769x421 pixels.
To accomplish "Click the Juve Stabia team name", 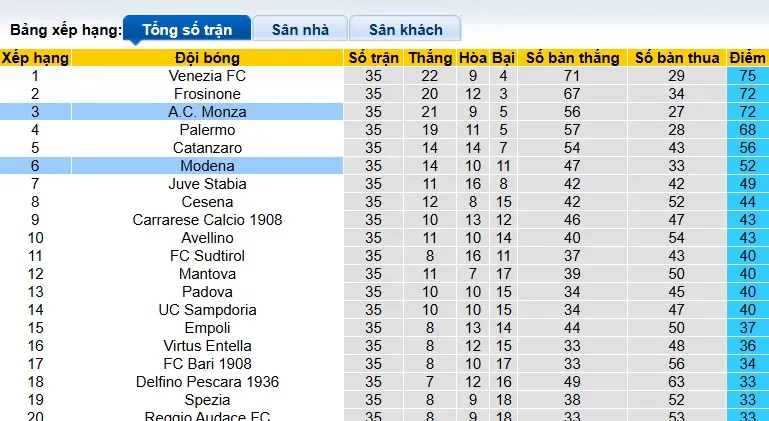I will click(208, 184).
